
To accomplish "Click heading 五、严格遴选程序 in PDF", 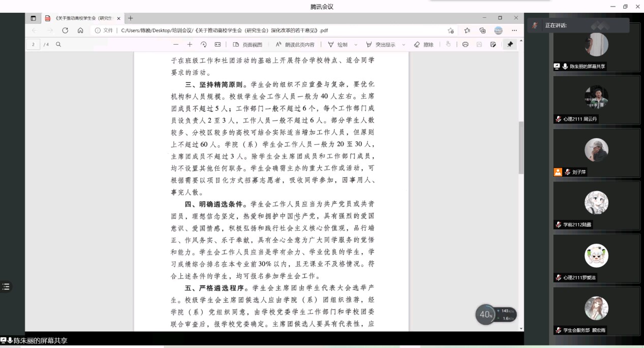I will coord(216,288).
